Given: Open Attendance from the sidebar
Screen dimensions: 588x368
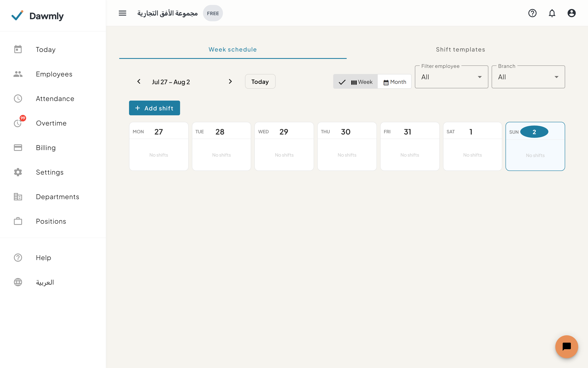Looking at the screenshot, I should (x=53, y=99).
